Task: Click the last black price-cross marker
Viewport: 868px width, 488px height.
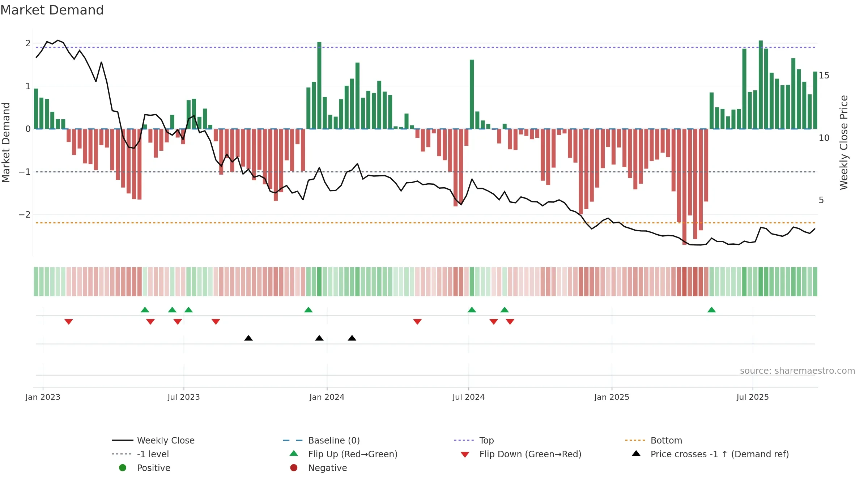Action: 352,338
